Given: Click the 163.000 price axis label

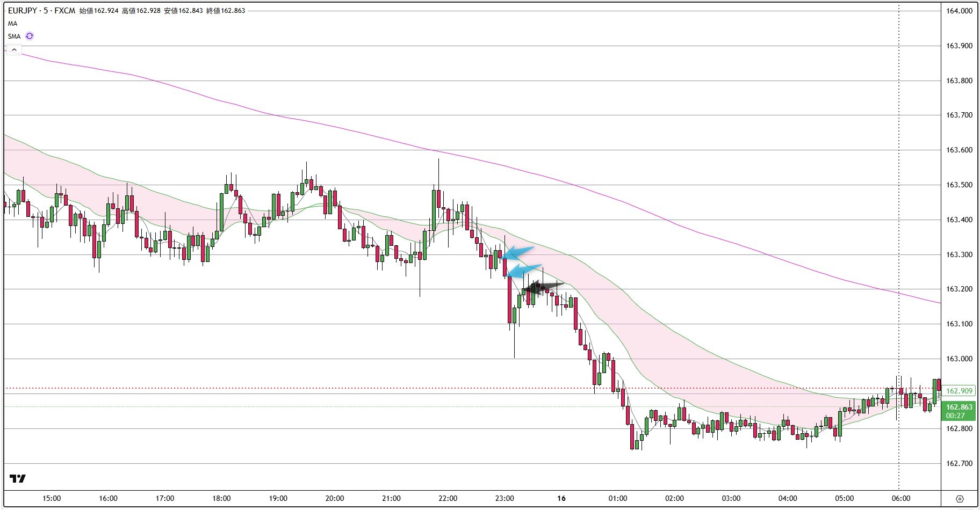Looking at the screenshot, I should (959, 359).
